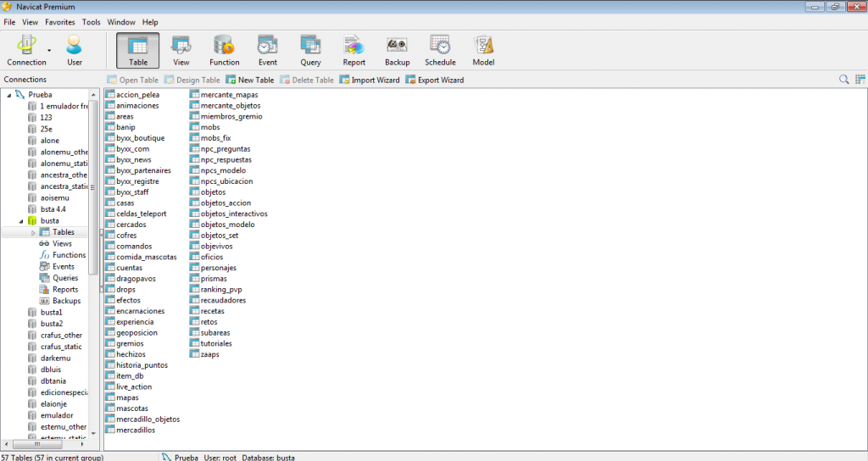The height and width of the screenshot is (461, 868).
Task: Open the File menu
Action: click(9, 22)
